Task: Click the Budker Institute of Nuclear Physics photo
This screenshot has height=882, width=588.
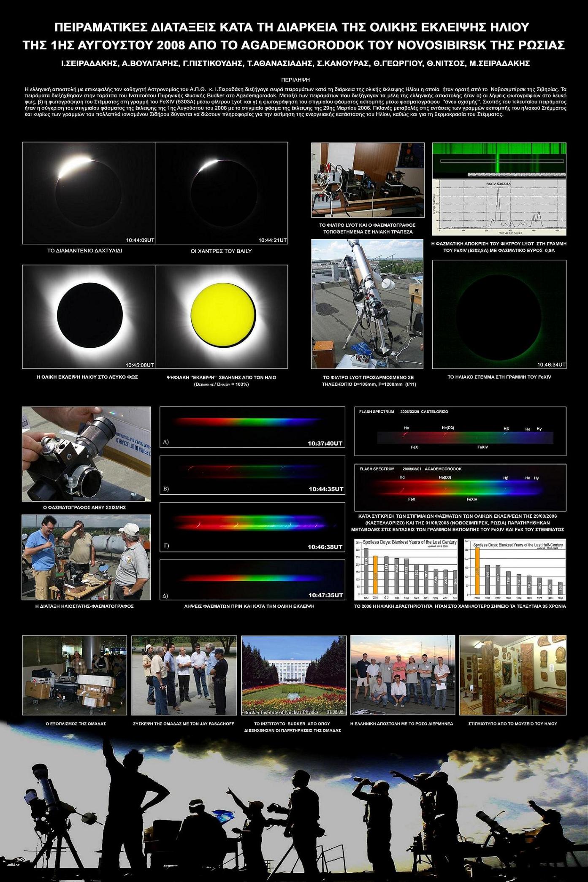Action: pos(294,675)
